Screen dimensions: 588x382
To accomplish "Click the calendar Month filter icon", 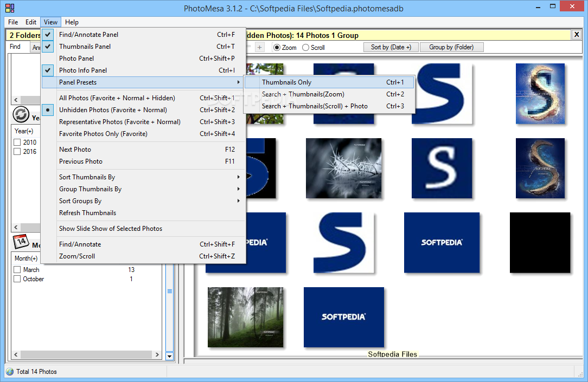I will click(x=21, y=242).
